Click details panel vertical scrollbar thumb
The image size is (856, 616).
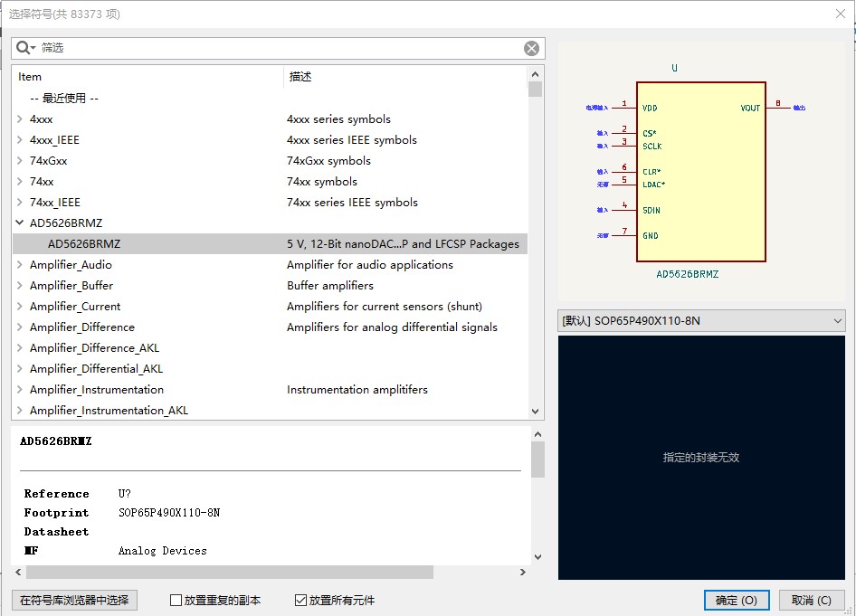point(537,460)
